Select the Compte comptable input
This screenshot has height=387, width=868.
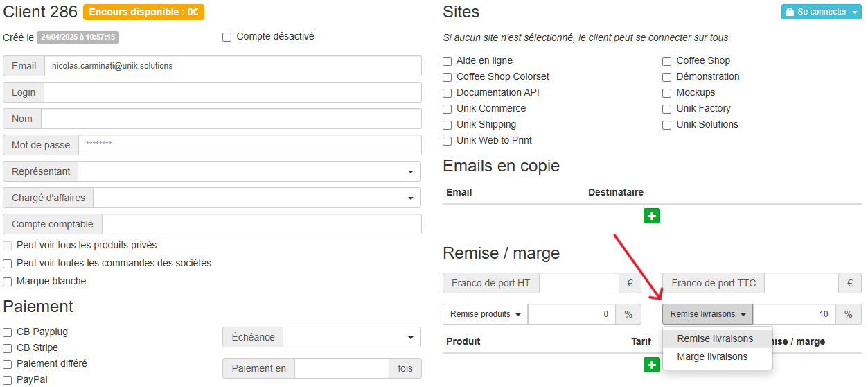click(x=261, y=224)
